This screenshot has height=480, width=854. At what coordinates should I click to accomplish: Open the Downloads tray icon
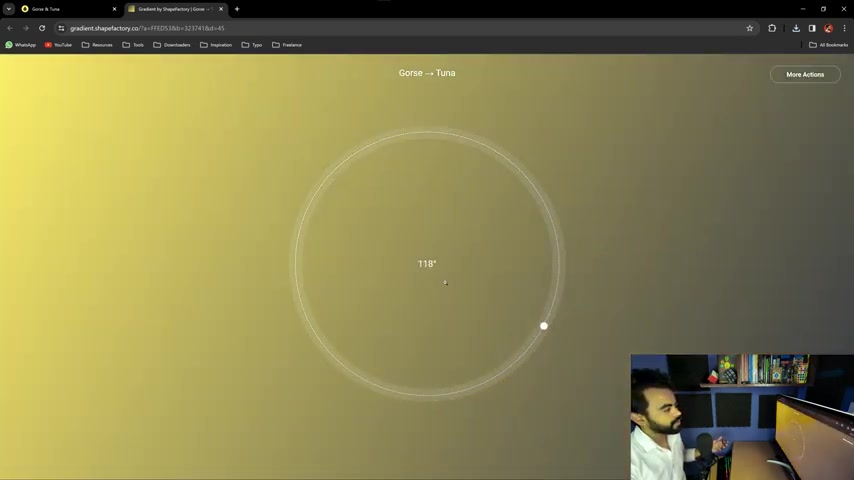796,28
